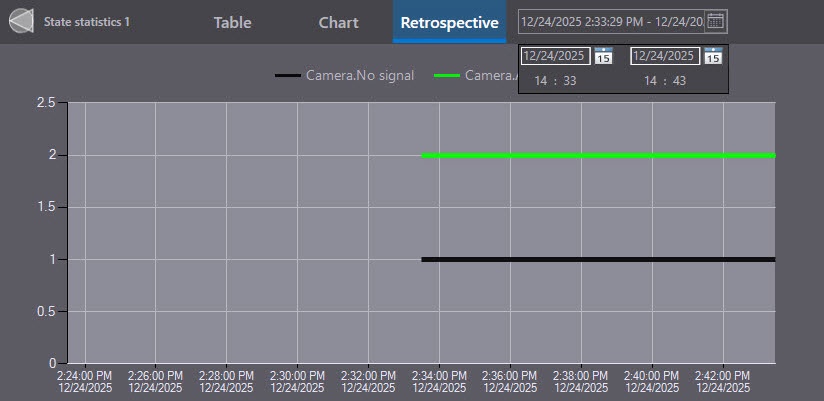Select the end hour value 14

coord(651,81)
